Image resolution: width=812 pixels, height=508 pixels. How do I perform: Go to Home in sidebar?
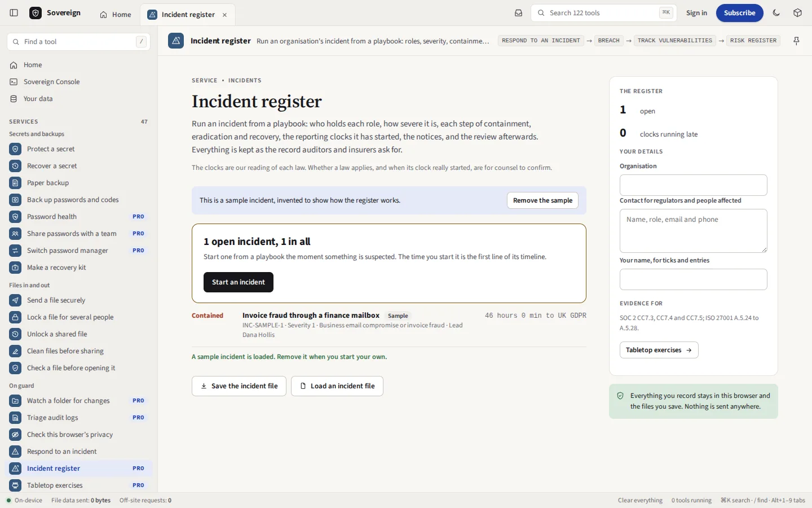coord(78,65)
